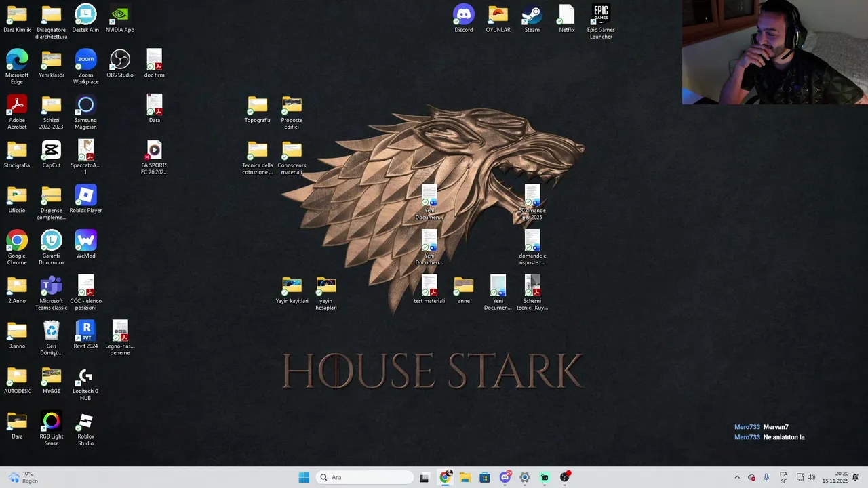
Task: Open clock and date 15.11.2025
Action: point(835,477)
